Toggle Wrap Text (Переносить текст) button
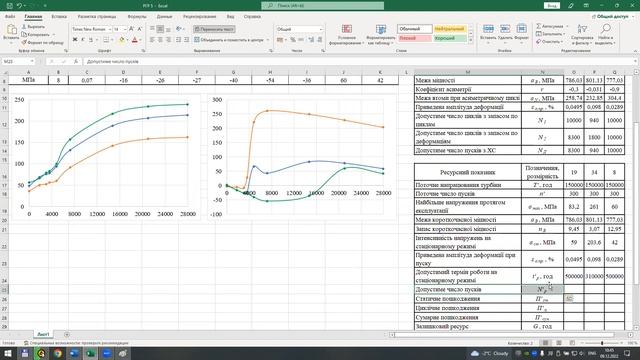 pos(214,29)
